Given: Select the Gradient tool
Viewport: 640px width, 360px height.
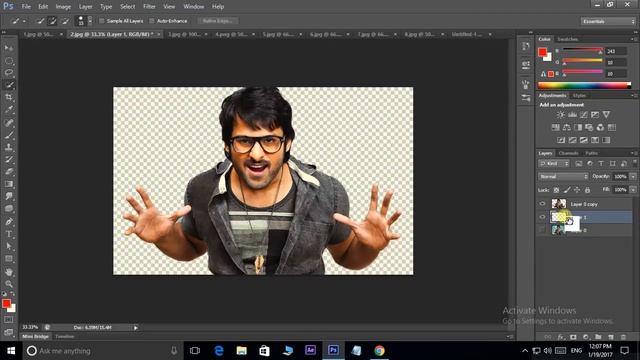Looking at the screenshot, I should (x=9, y=184).
